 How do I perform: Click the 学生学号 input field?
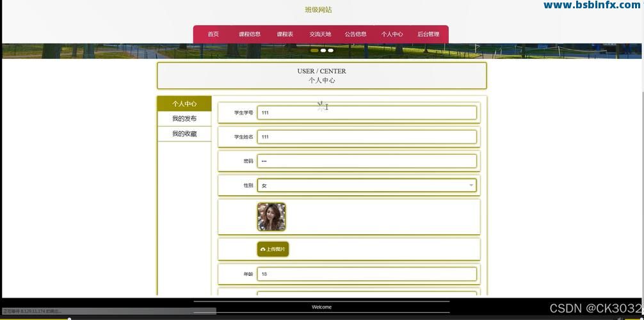(x=367, y=113)
